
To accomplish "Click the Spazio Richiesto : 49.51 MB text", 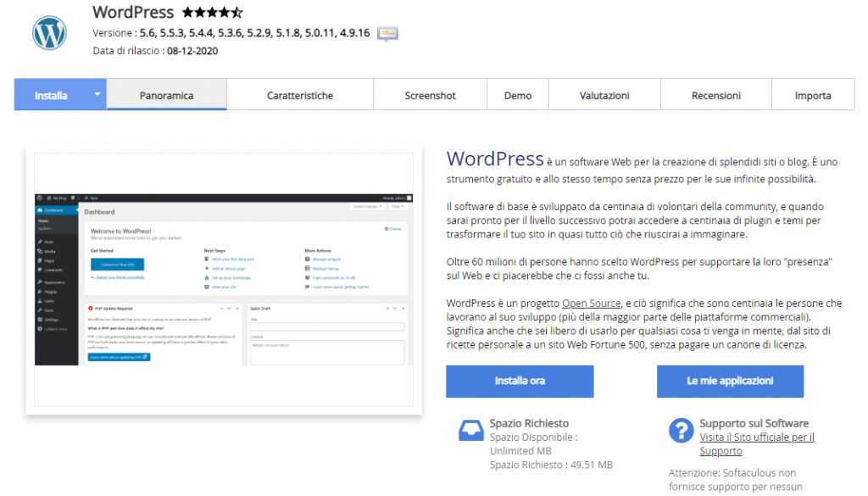I will point(551,465).
